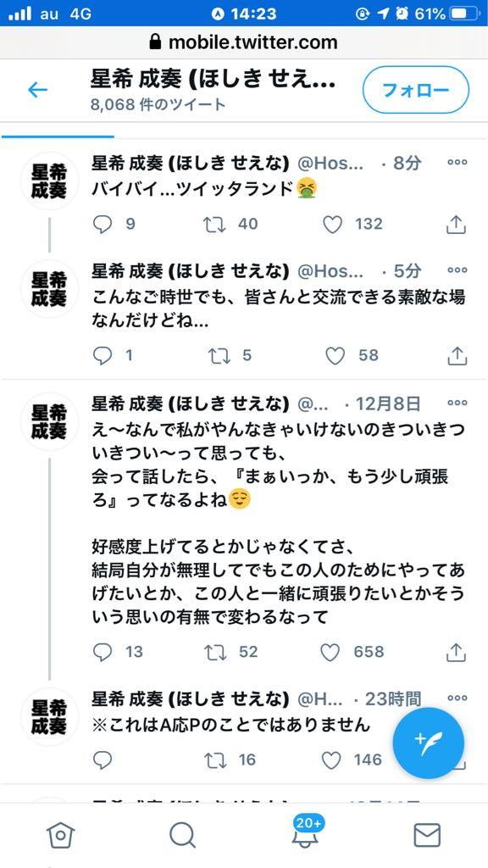Tap the back arrow in the header
The width and height of the screenshot is (488, 868).
pyautogui.click(x=37, y=90)
